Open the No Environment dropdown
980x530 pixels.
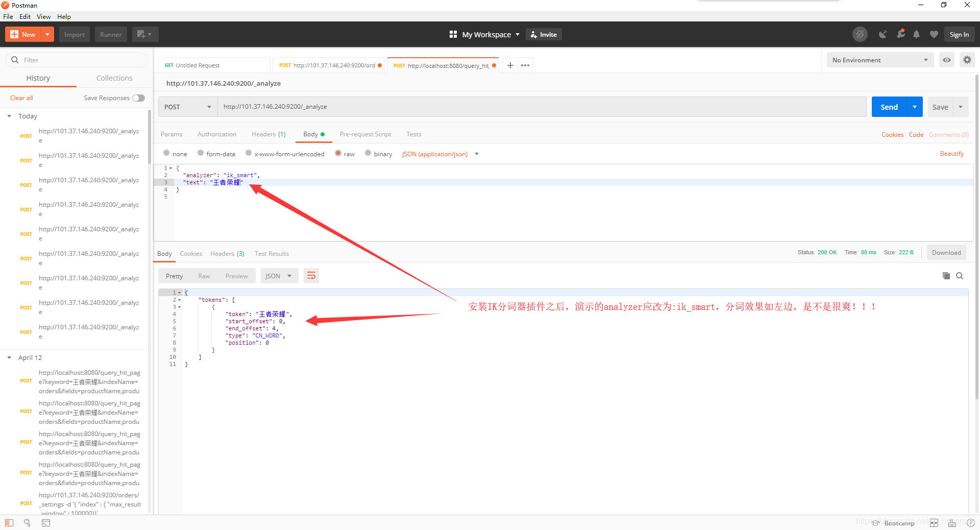[880, 60]
